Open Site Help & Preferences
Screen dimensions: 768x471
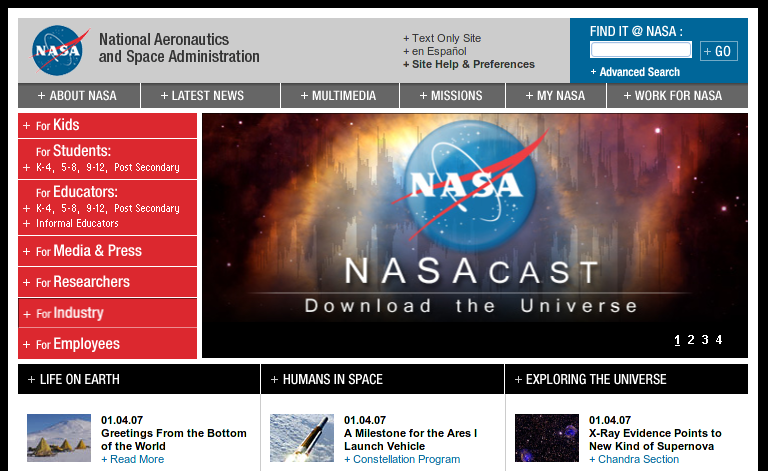[469, 64]
